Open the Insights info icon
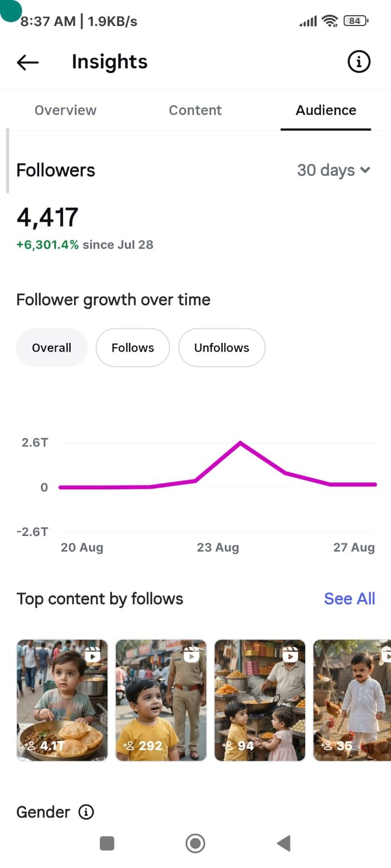The image size is (391, 868). 358,62
